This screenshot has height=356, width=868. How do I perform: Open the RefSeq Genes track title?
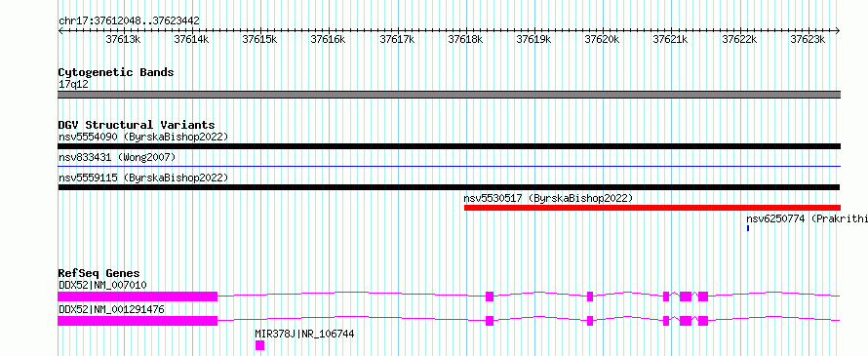(x=99, y=273)
